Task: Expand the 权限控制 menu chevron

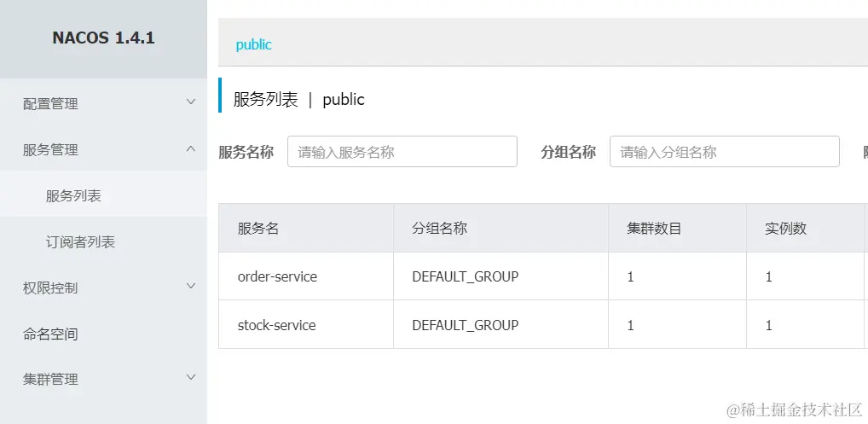Action: 191,287
